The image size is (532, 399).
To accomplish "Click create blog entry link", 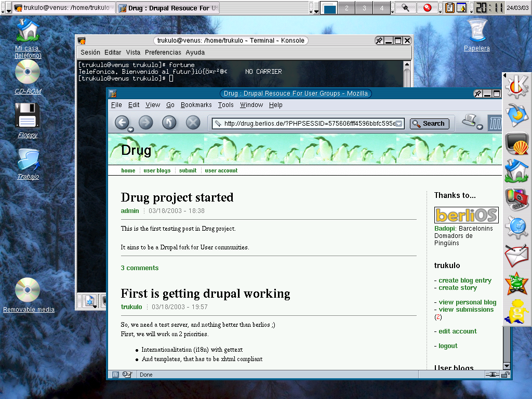I will pos(465,280).
